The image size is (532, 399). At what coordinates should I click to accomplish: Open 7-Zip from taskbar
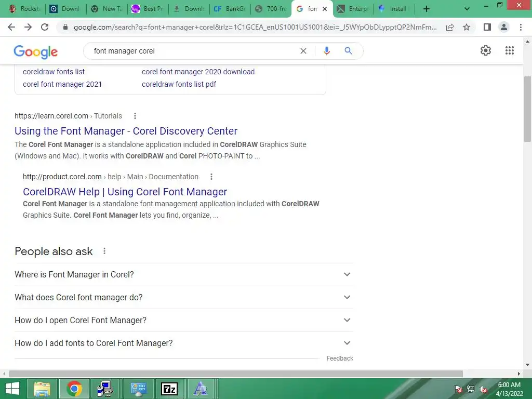[169, 389]
